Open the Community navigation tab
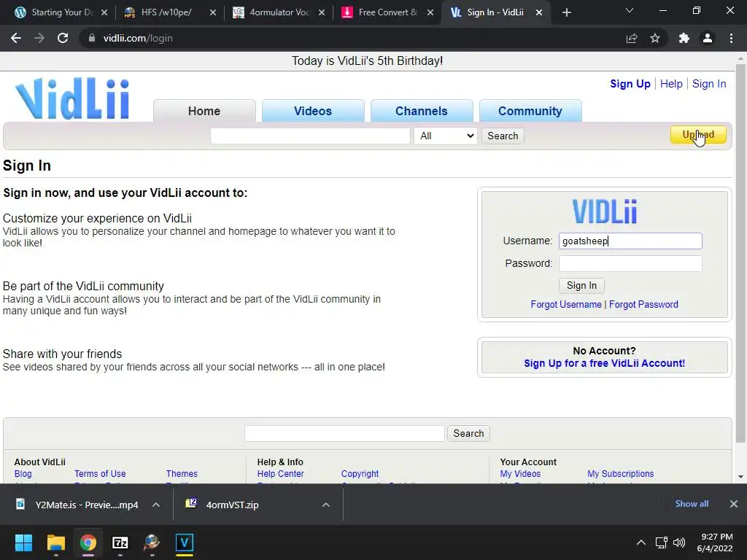 [x=530, y=111]
